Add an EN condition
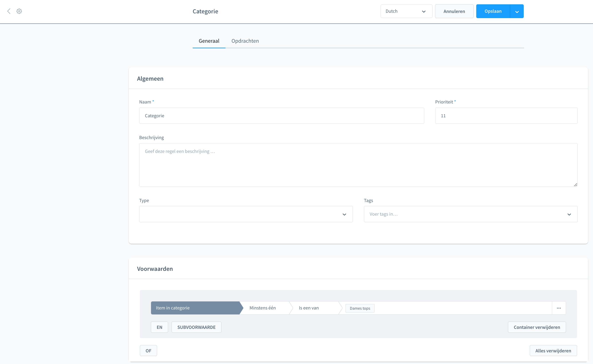 click(x=159, y=327)
